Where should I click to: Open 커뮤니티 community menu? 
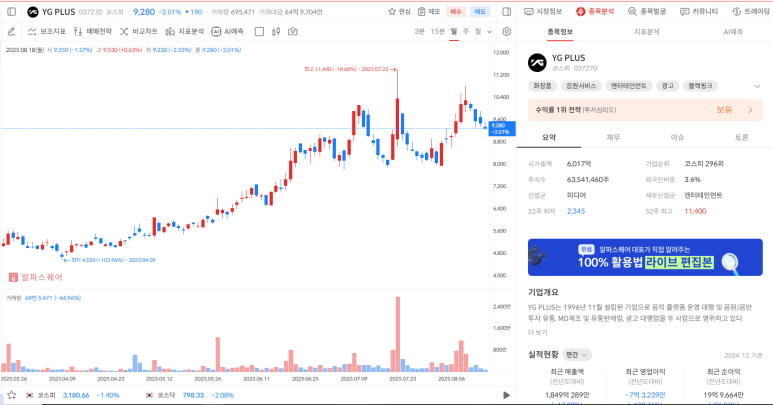point(699,11)
